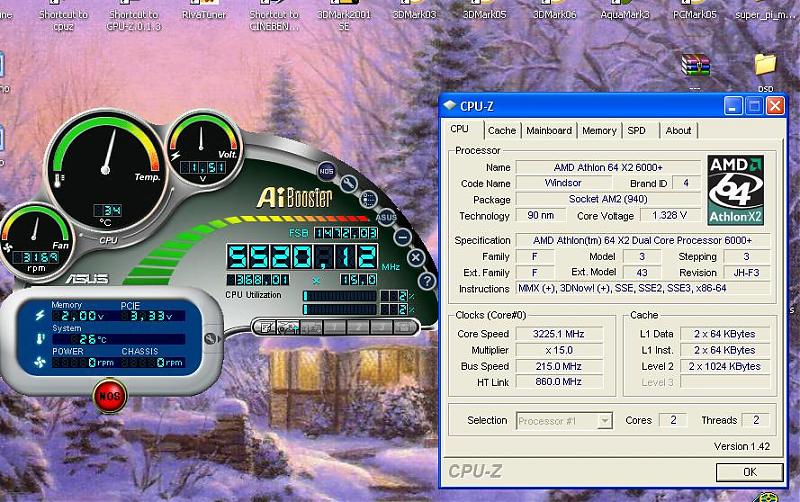Image resolution: width=800 pixels, height=502 pixels.
Task: Switch to the About tab in CPU-Z
Action: tap(678, 131)
